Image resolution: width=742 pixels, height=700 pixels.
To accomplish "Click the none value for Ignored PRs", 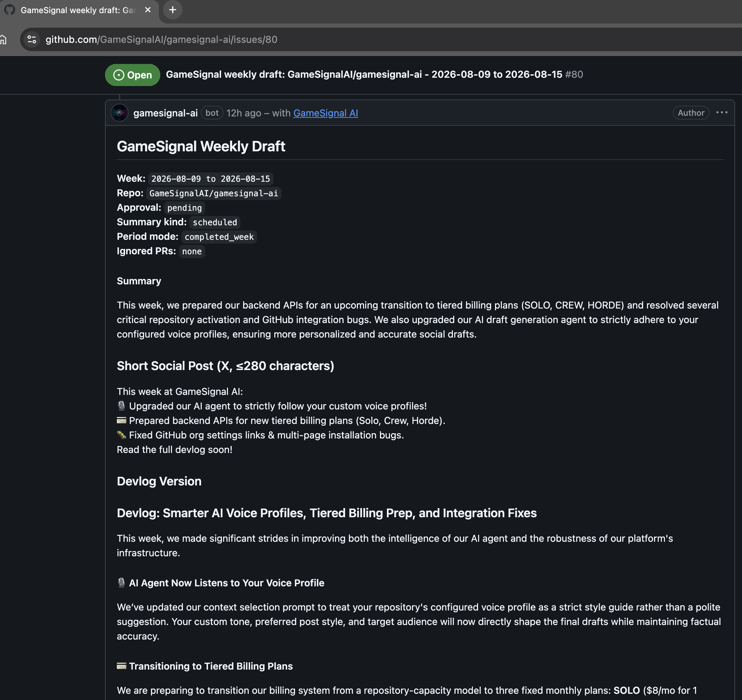I will (x=192, y=252).
